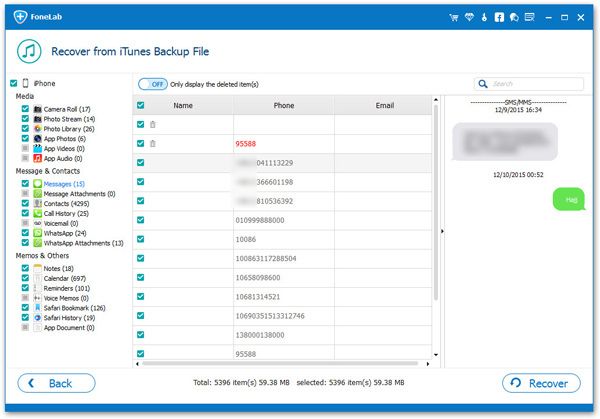Click the green sent message bubble

pyautogui.click(x=569, y=199)
